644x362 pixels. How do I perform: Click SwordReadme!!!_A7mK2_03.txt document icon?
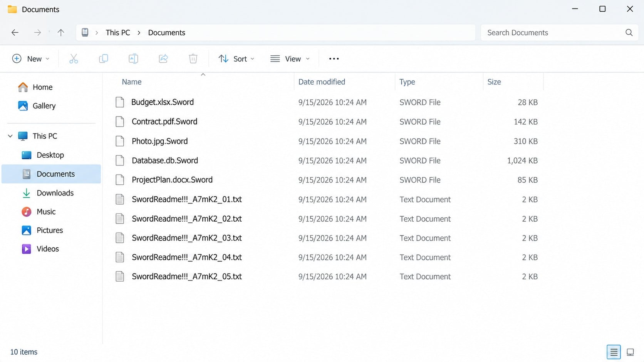pos(120,238)
